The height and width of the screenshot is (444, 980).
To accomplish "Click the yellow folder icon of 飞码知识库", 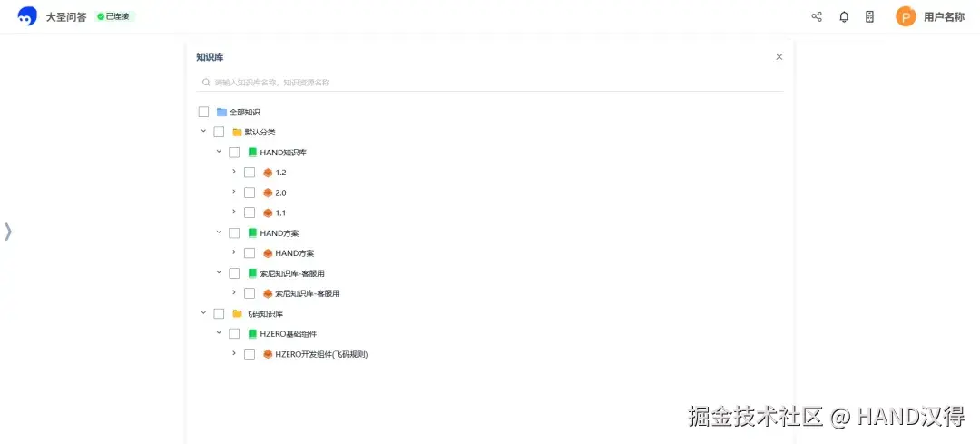I will [x=237, y=313].
